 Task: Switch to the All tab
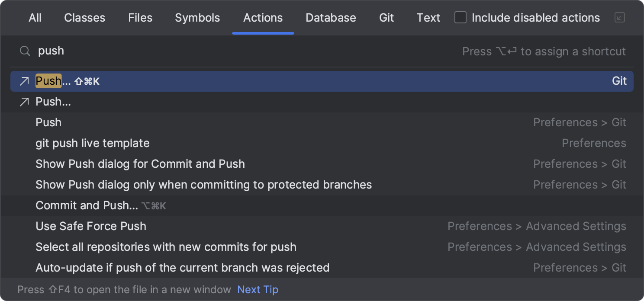pos(35,18)
